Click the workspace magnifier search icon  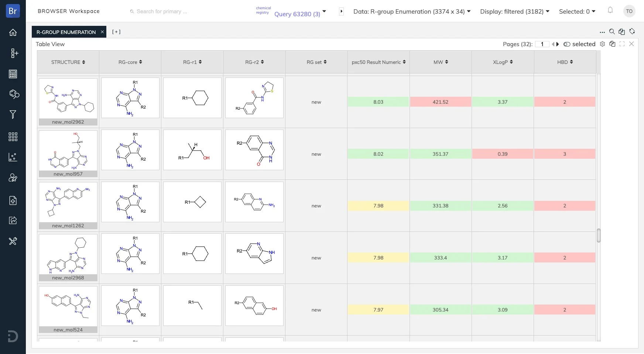pyautogui.click(x=612, y=32)
